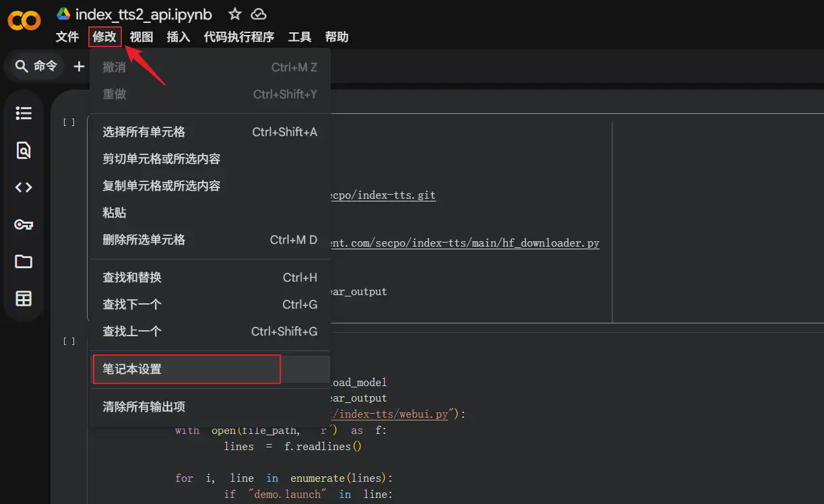Open the 文件 menu
824x504 pixels.
pyautogui.click(x=67, y=37)
